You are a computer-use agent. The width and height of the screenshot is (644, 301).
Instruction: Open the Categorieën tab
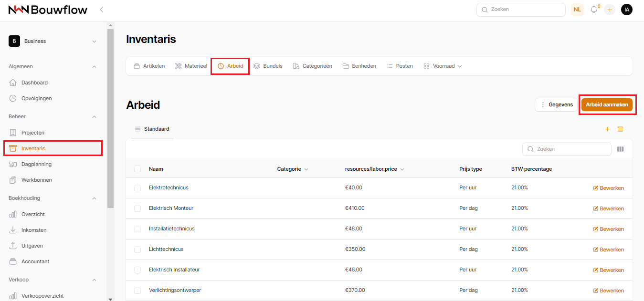tap(312, 66)
